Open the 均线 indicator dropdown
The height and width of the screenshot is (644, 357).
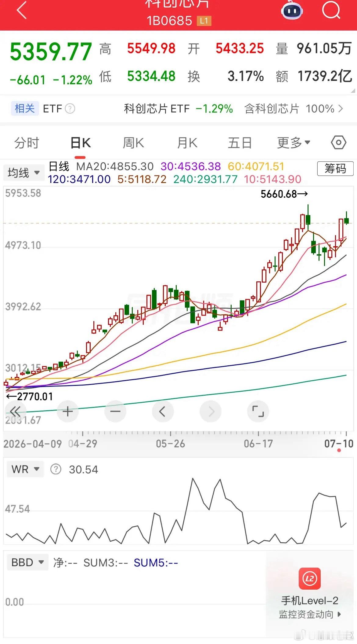tap(23, 173)
